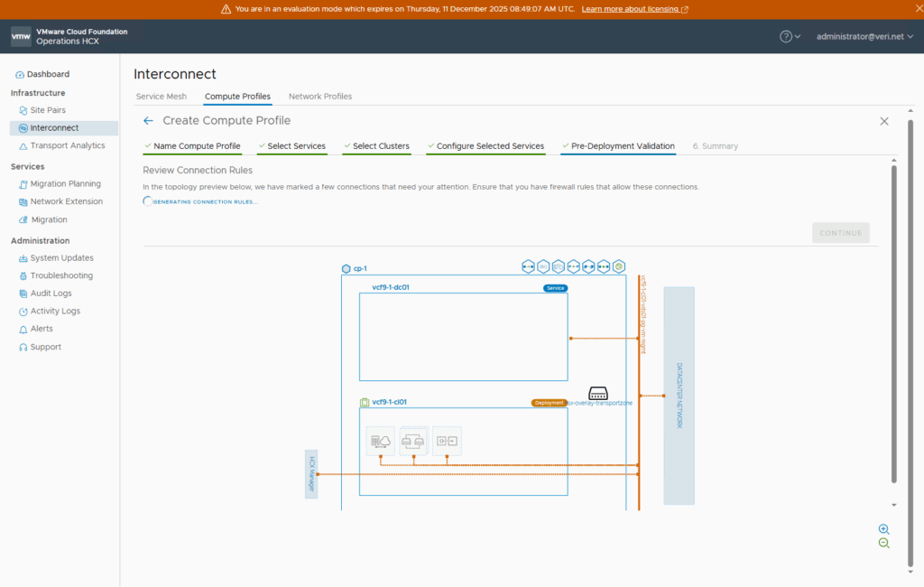Viewport: 924px width, 587px height.
Task: Open the Service Mesh tab
Action: click(x=161, y=97)
